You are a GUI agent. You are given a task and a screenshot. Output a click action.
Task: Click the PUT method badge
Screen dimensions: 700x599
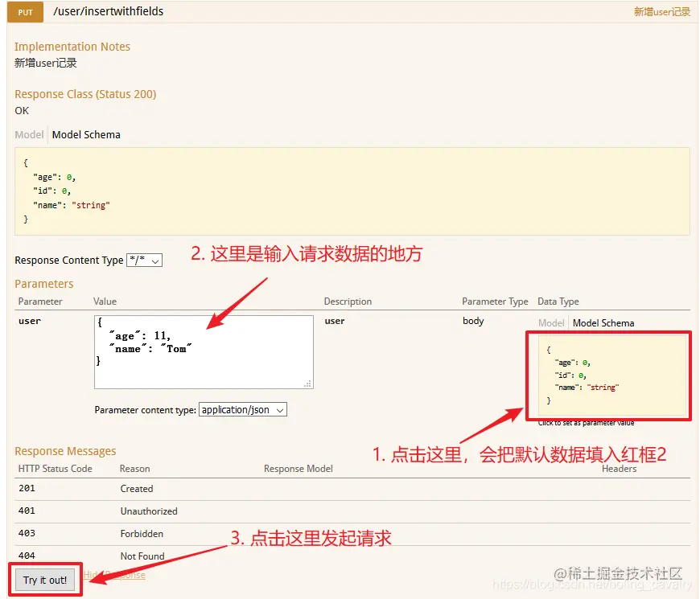(26, 12)
